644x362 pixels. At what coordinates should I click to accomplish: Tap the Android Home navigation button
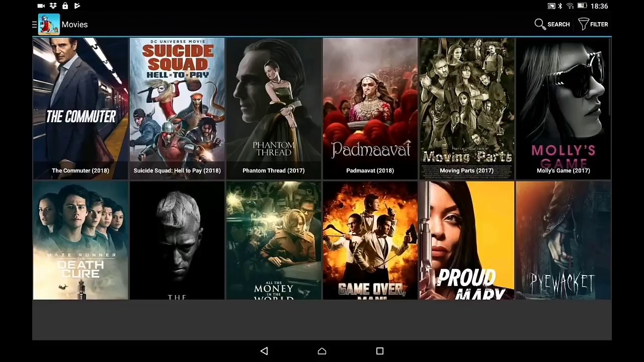pyautogui.click(x=322, y=351)
